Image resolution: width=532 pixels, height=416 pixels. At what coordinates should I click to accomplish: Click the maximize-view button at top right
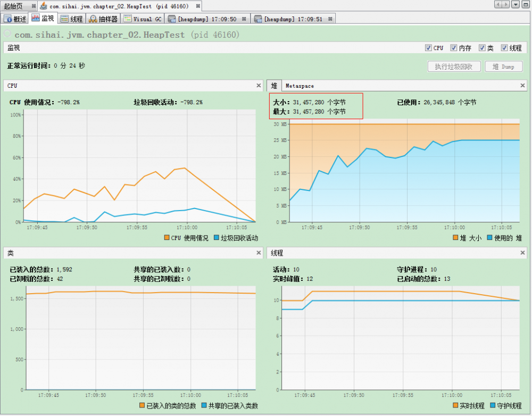(525, 4)
